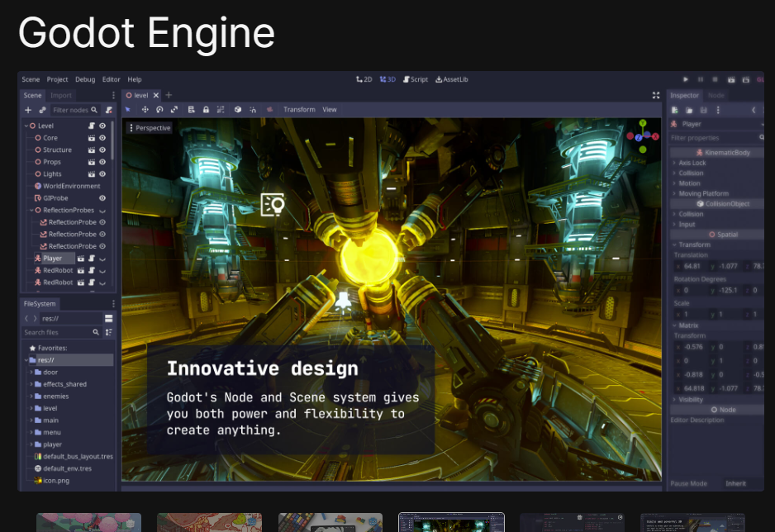
Task: Click the distraction-free mode expand icon
Action: coord(656,95)
